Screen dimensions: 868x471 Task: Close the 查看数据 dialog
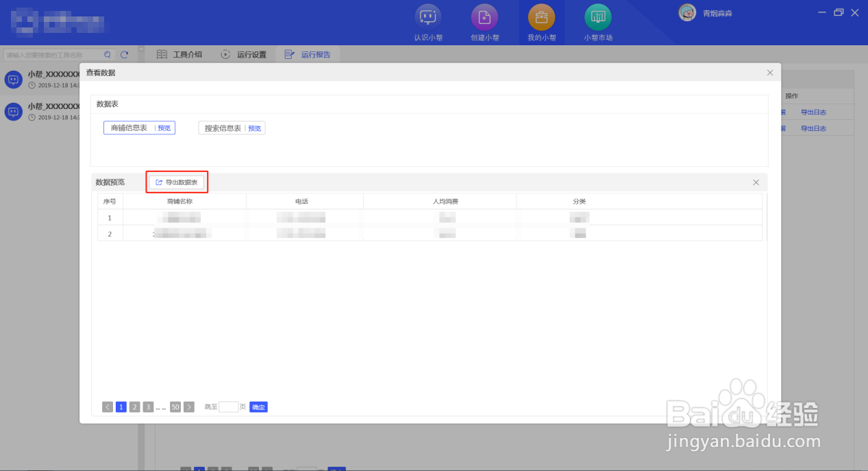(x=770, y=73)
